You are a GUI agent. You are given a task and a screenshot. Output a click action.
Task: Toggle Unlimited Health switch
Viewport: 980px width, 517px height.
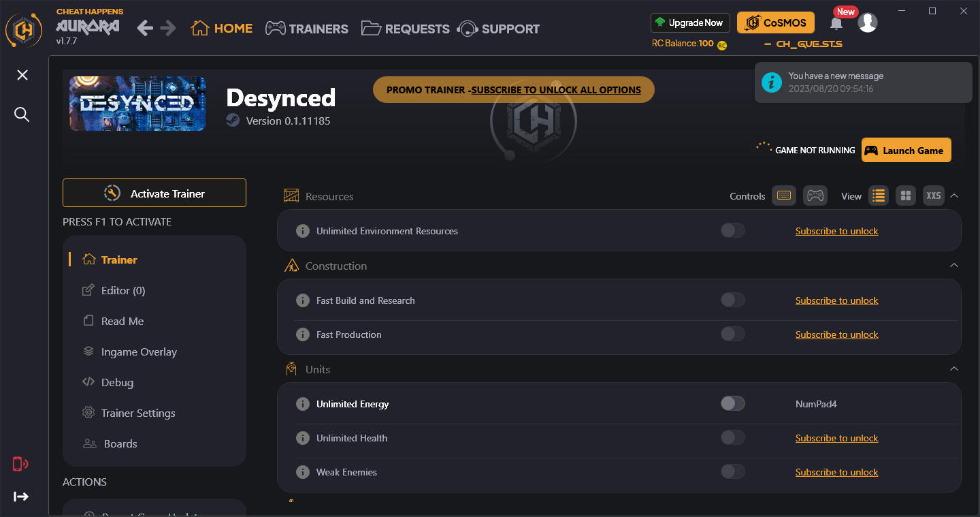pyautogui.click(x=733, y=438)
